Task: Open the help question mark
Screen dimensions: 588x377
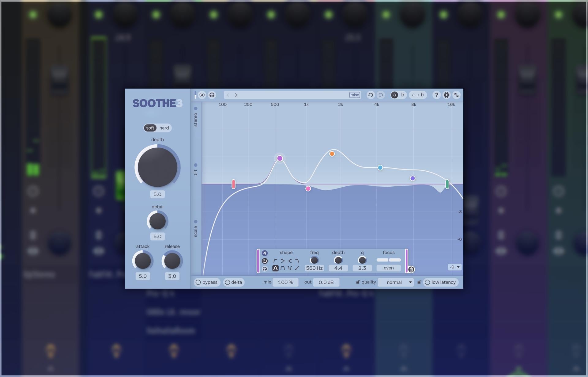Action: tap(436, 95)
